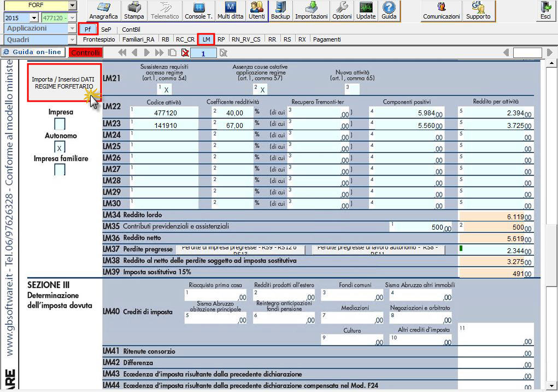Launch the Backup tool
Screen dimensions: 558x392
280,11
